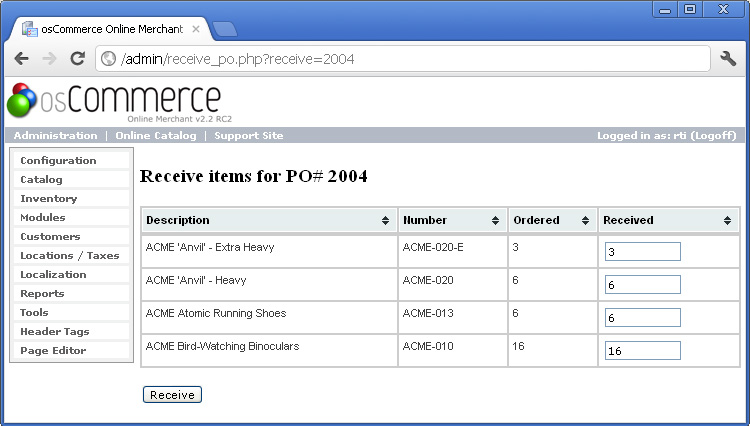Click the osCommerce logo
750x426 pixels.
[x=120, y=102]
